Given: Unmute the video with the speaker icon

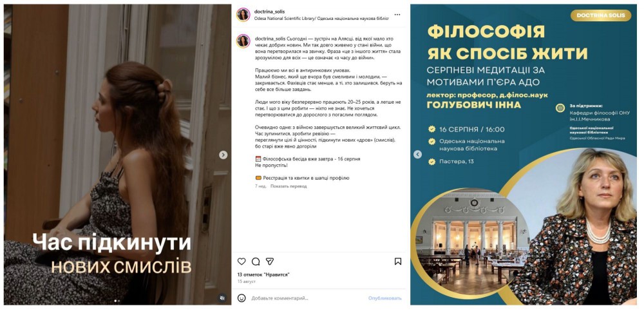Looking at the screenshot, I should [x=222, y=298].
